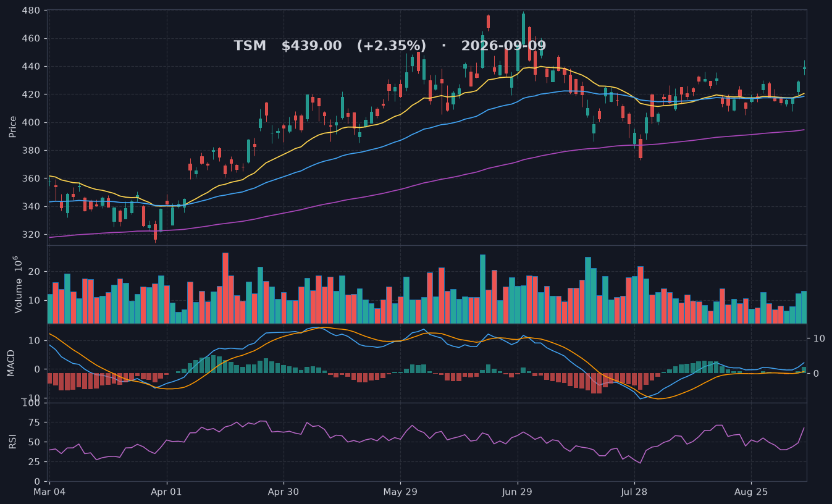The image size is (832, 504).
Task: Click the Volume axis label
Action: pyautogui.click(x=17, y=284)
